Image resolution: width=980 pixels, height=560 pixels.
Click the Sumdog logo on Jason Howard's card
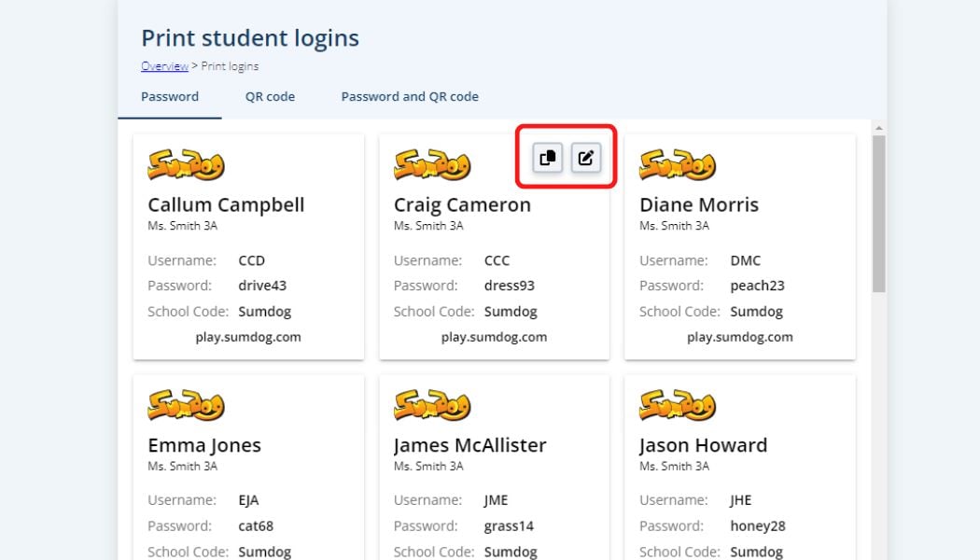675,403
